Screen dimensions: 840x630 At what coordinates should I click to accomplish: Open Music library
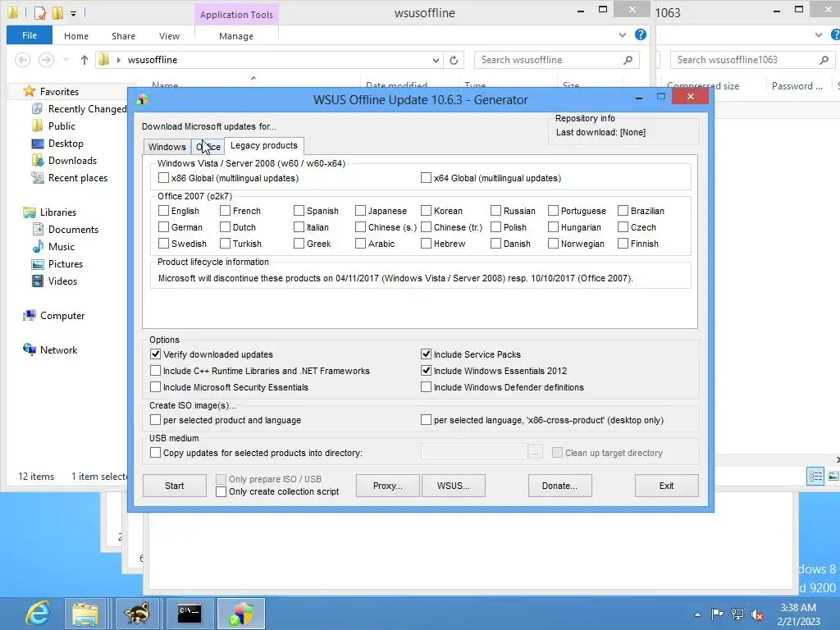point(53,246)
